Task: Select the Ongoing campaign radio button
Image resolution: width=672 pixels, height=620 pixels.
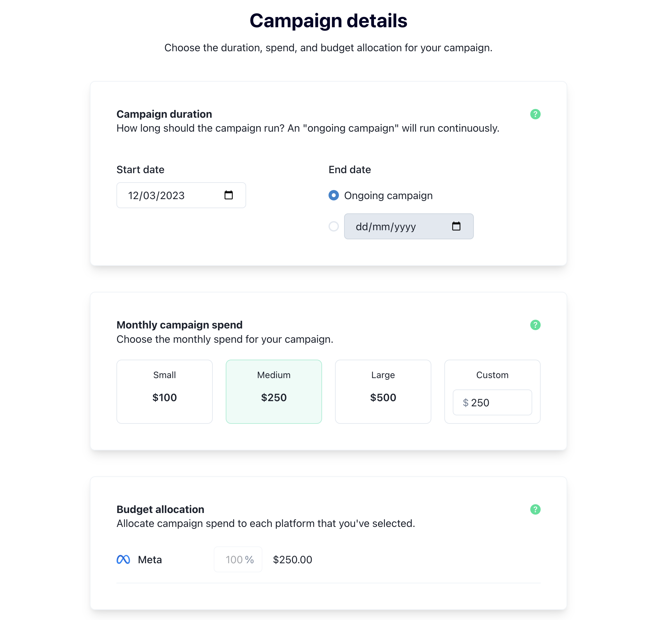Action: (333, 195)
